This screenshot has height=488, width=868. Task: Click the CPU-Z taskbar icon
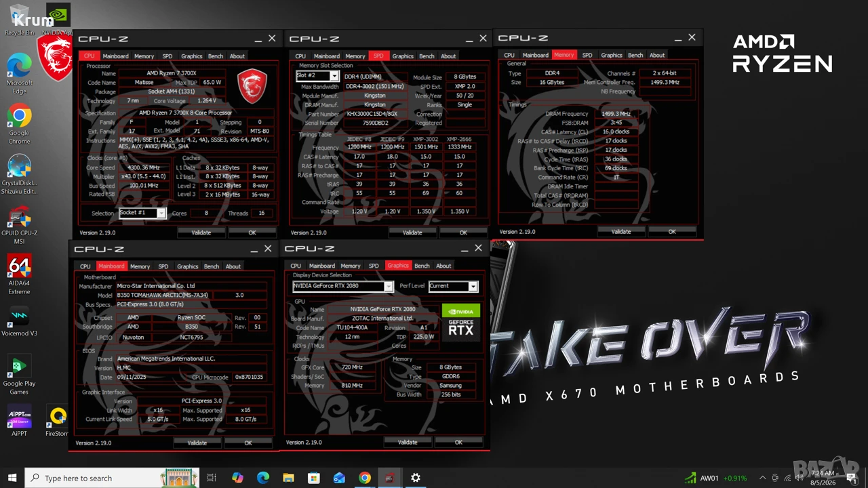pyautogui.click(x=390, y=478)
